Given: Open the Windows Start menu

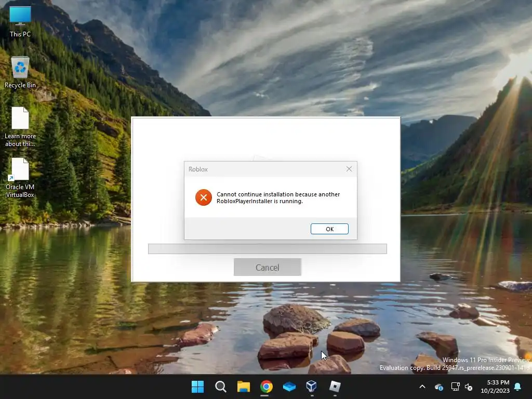Looking at the screenshot, I should click(x=197, y=387).
